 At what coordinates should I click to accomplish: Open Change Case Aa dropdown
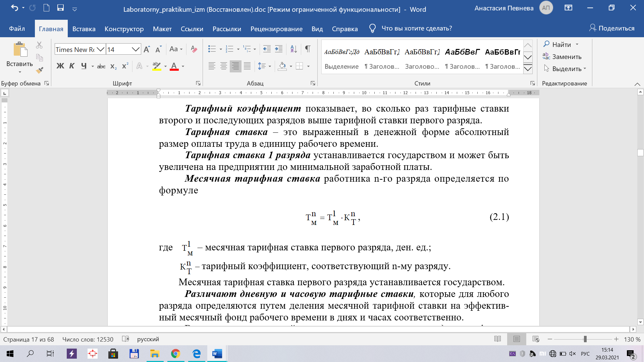[x=176, y=49]
